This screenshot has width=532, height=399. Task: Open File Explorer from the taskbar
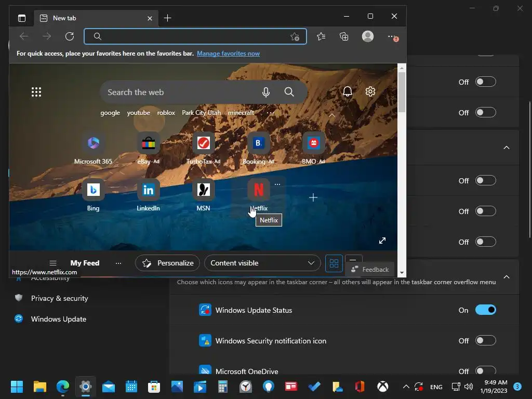pos(39,387)
